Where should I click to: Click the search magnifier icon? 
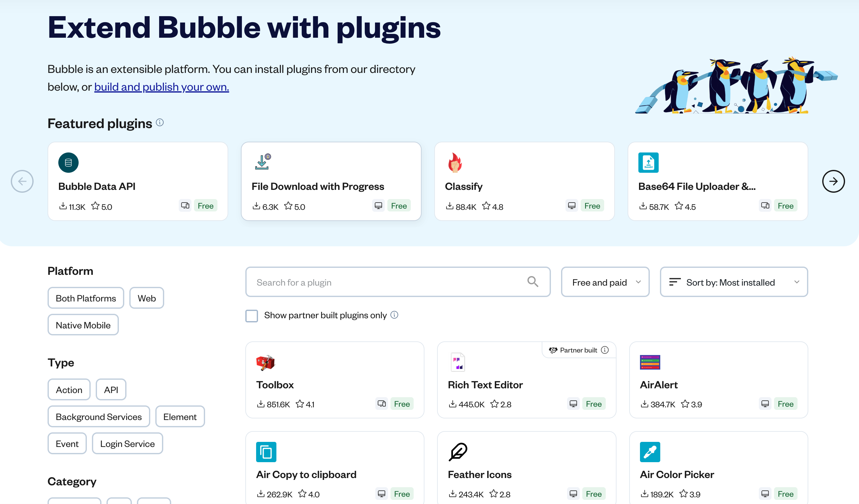click(x=533, y=282)
